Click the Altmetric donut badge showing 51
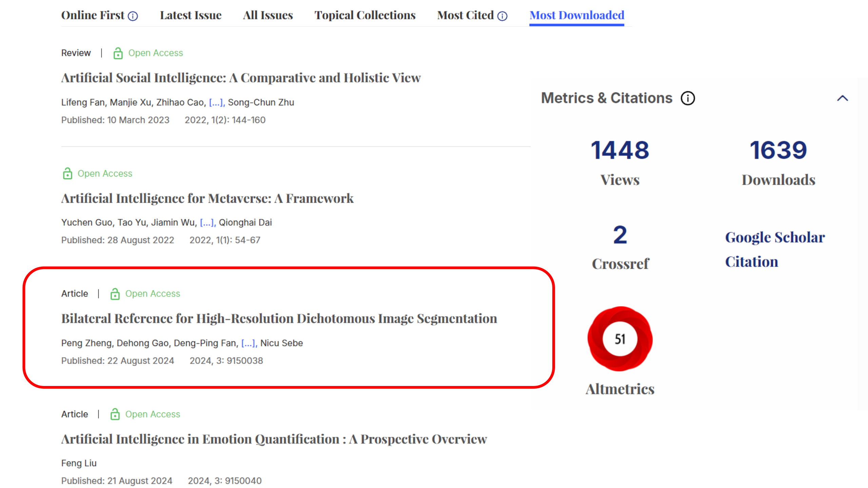 coord(620,339)
